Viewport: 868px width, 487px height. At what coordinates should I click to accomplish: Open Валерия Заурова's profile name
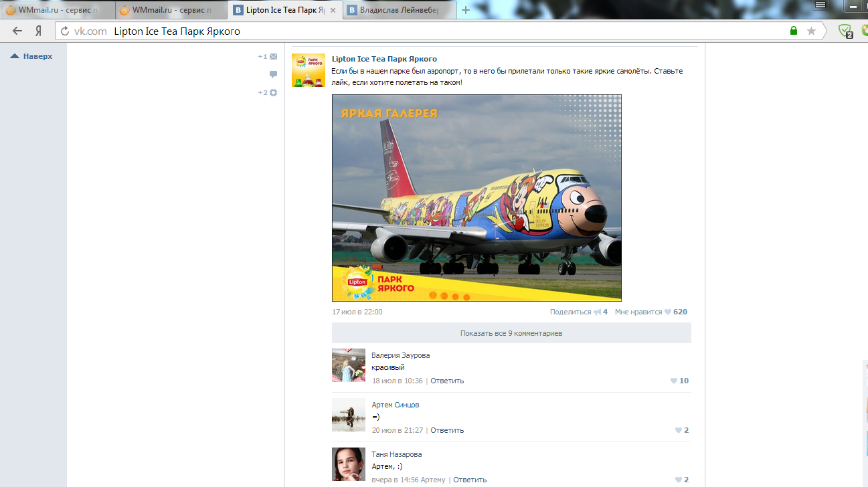[401, 355]
